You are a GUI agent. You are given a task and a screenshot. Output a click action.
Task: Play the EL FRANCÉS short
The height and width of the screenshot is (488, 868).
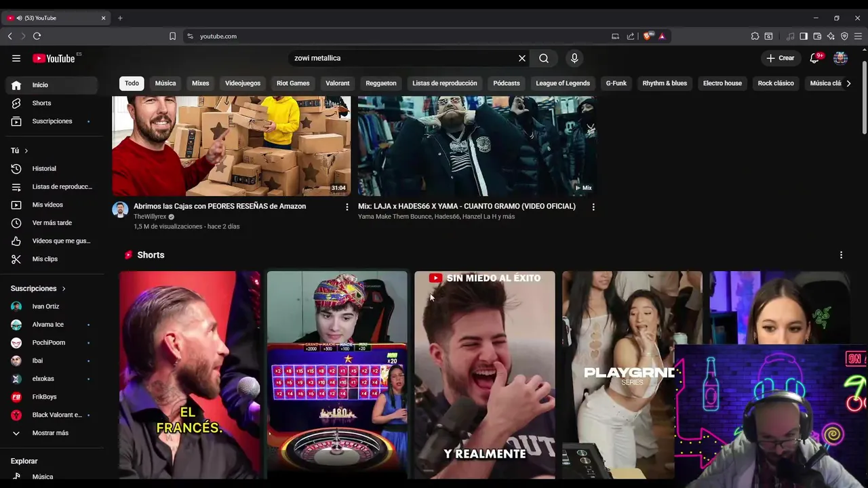click(x=190, y=375)
